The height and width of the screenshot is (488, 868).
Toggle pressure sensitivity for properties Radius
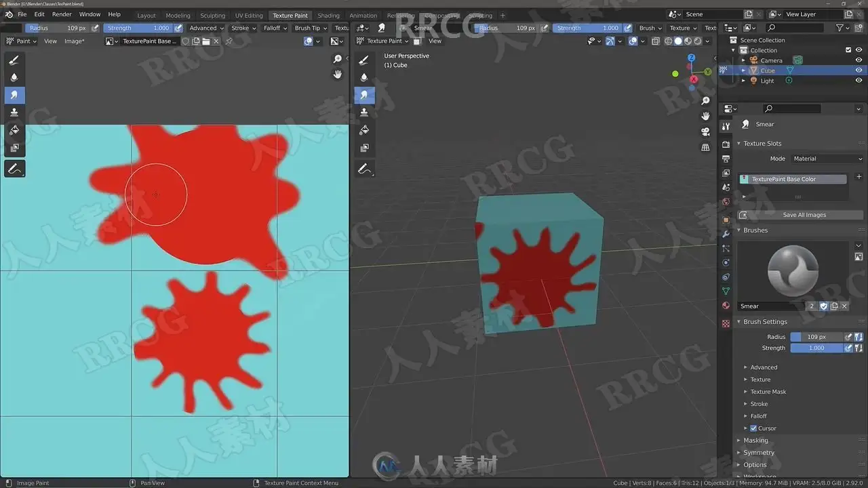pyautogui.click(x=848, y=337)
